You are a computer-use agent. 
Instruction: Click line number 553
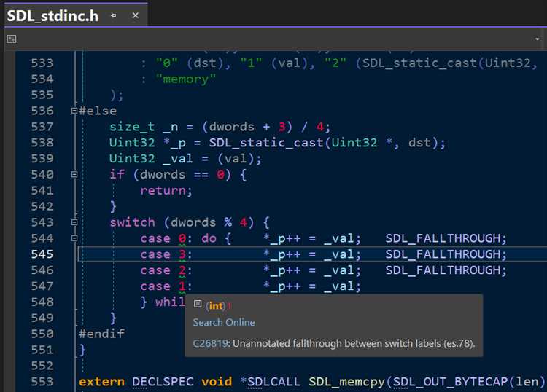(42, 382)
